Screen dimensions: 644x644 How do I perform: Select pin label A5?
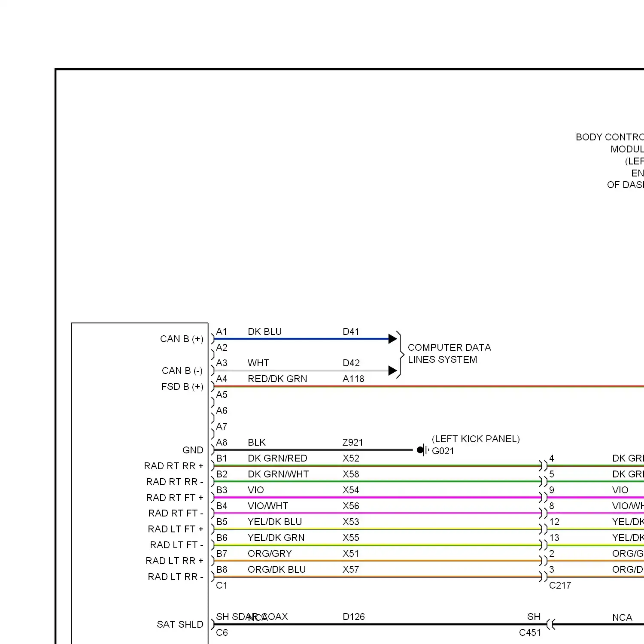222,395
